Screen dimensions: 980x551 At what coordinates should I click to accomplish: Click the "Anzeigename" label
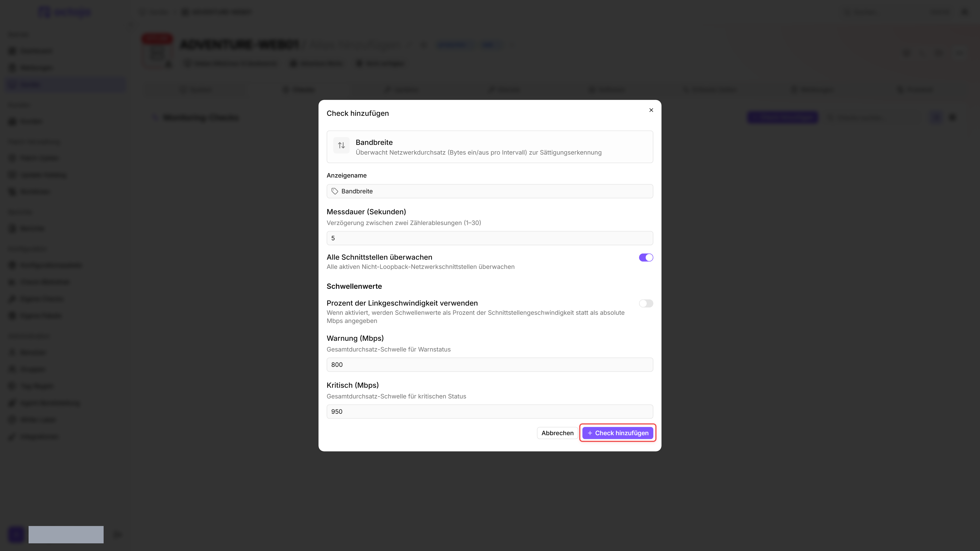click(x=347, y=175)
